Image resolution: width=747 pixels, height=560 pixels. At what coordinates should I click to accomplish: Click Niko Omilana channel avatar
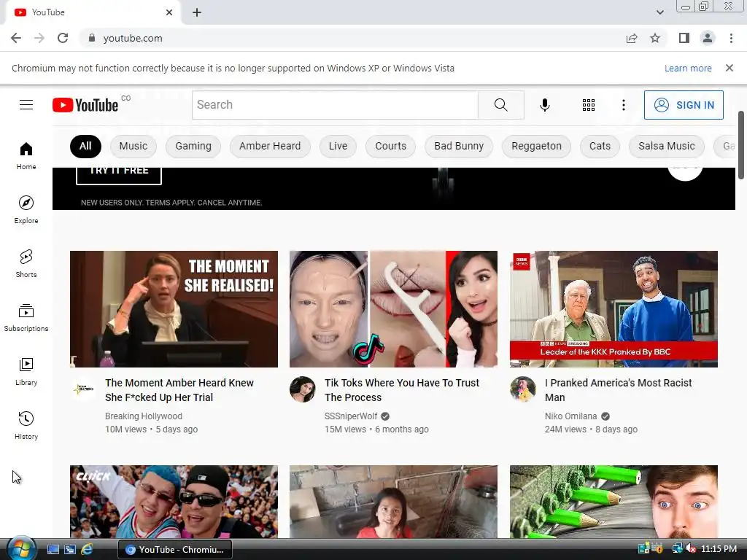[x=522, y=389]
